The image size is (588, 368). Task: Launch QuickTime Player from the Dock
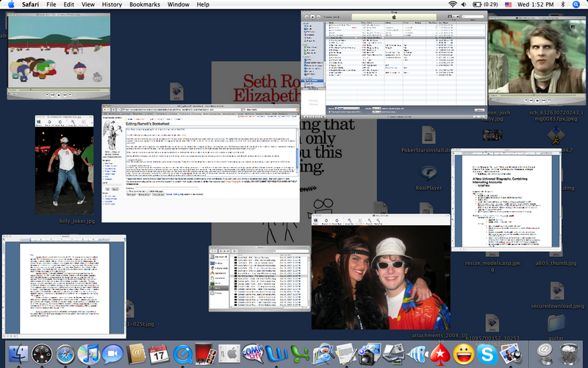[x=182, y=355]
